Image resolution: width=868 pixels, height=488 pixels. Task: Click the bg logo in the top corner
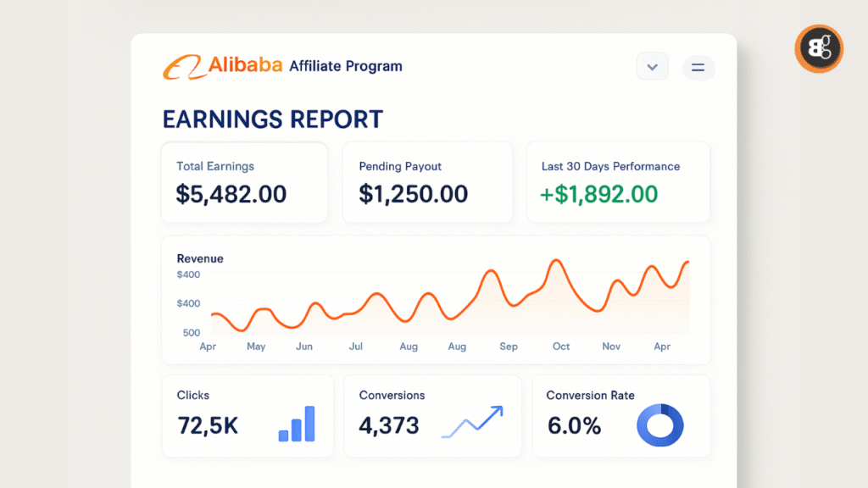coord(818,48)
